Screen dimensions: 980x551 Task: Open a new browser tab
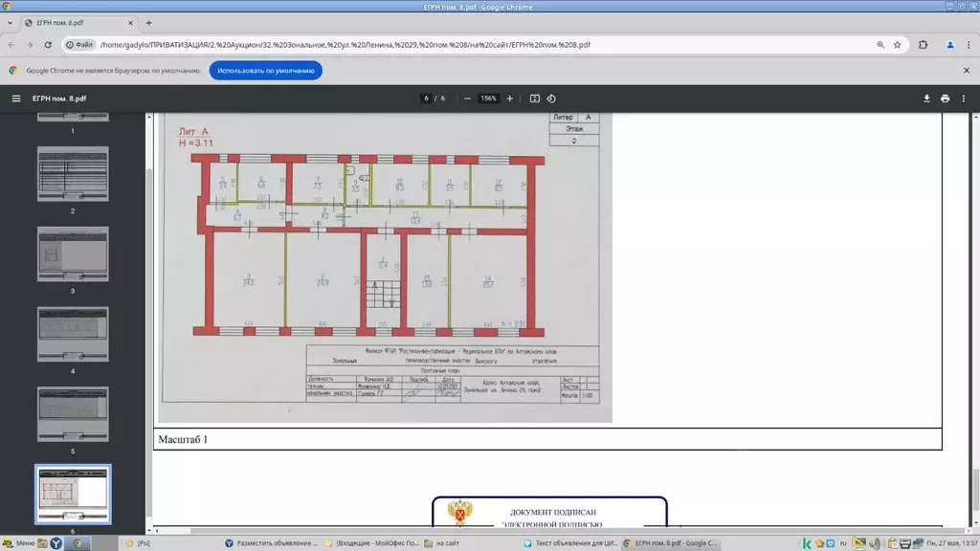point(148,22)
